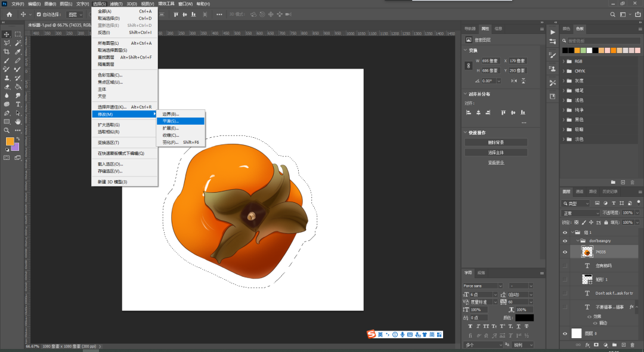Screen dimensions: 644x352
Task: Select the Crop tool in the toolbox
Action: coord(7,52)
